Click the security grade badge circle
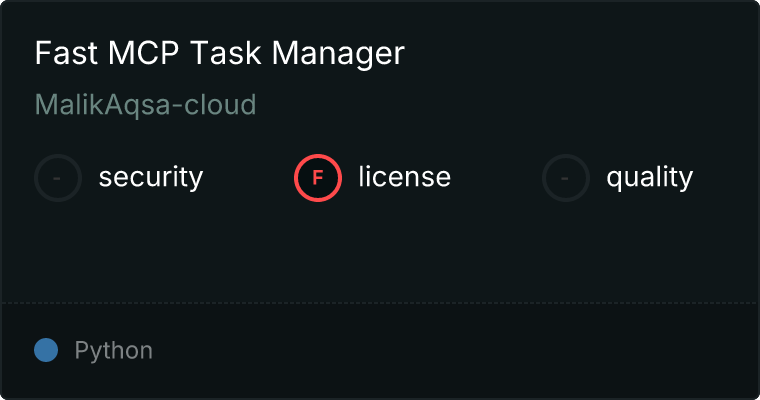Viewport: 760px width, 400px height. [58, 178]
